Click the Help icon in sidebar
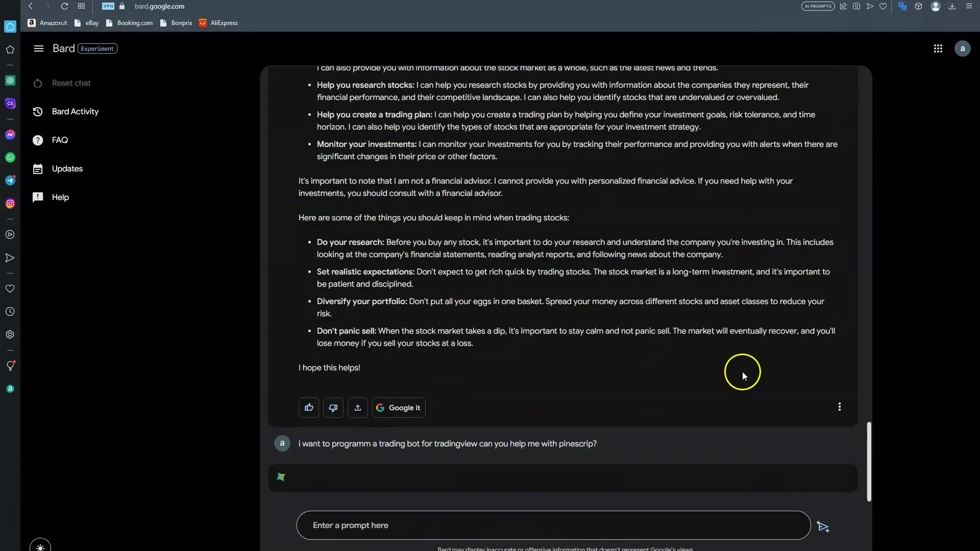 pos(38,198)
